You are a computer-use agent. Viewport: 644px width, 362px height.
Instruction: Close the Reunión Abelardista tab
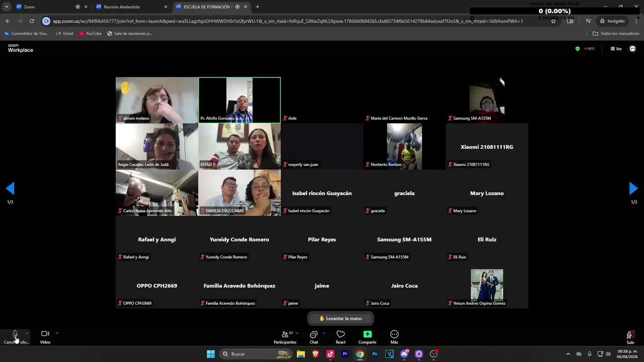(x=166, y=7)
